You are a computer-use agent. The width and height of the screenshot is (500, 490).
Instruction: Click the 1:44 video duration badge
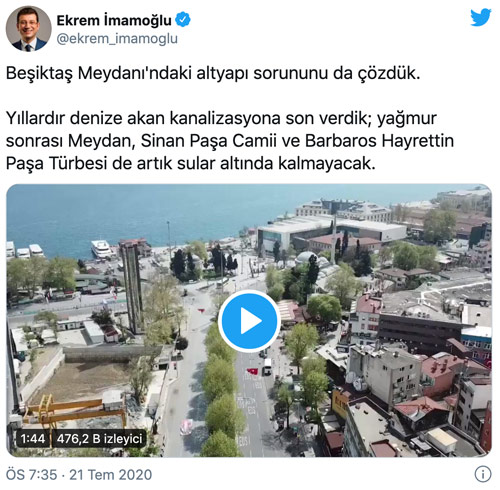[32, 439]
